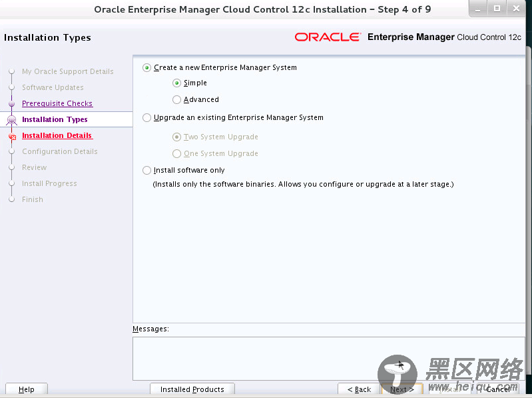Viewport: 532px width, 398px height.
Task: Click Review step in sidebar
Action: tap(34, 167)
